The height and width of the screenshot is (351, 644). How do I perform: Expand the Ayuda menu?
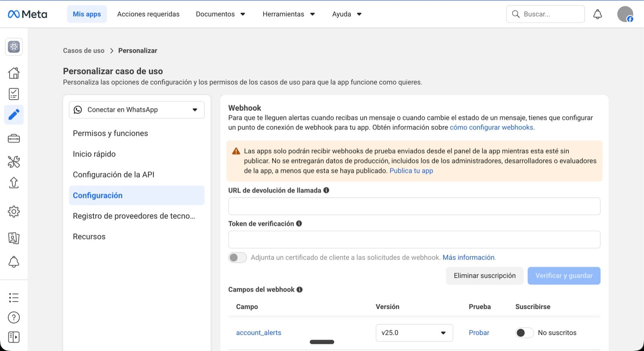(x=347, y=14)
